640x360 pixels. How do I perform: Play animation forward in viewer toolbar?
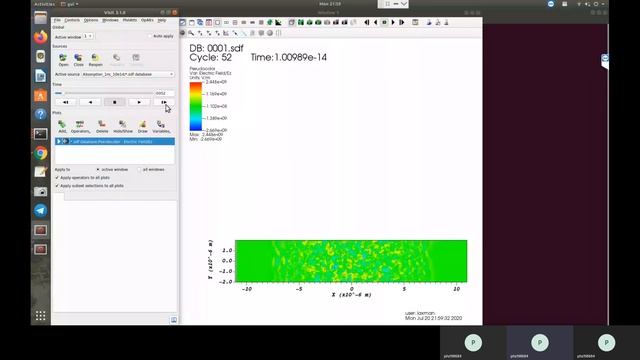(x=393, y=22)
